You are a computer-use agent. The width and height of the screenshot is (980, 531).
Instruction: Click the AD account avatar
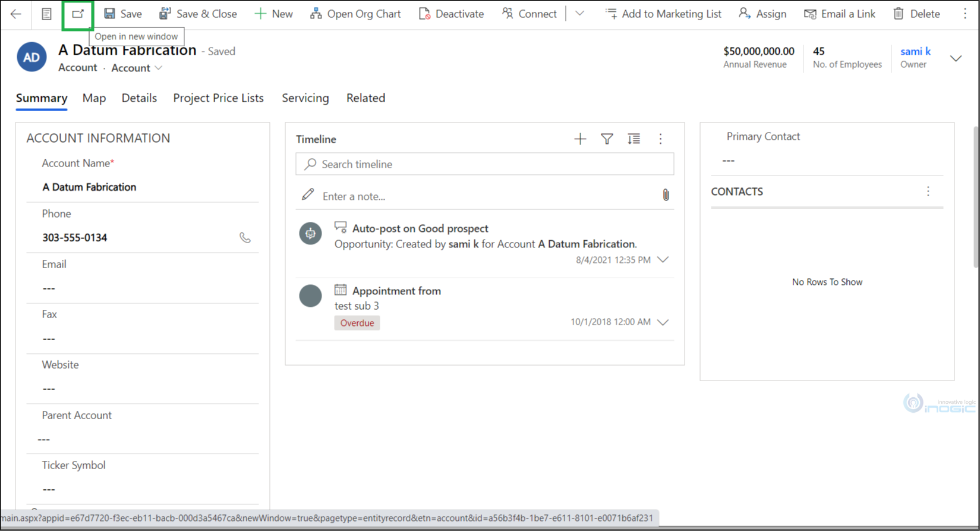31,57
